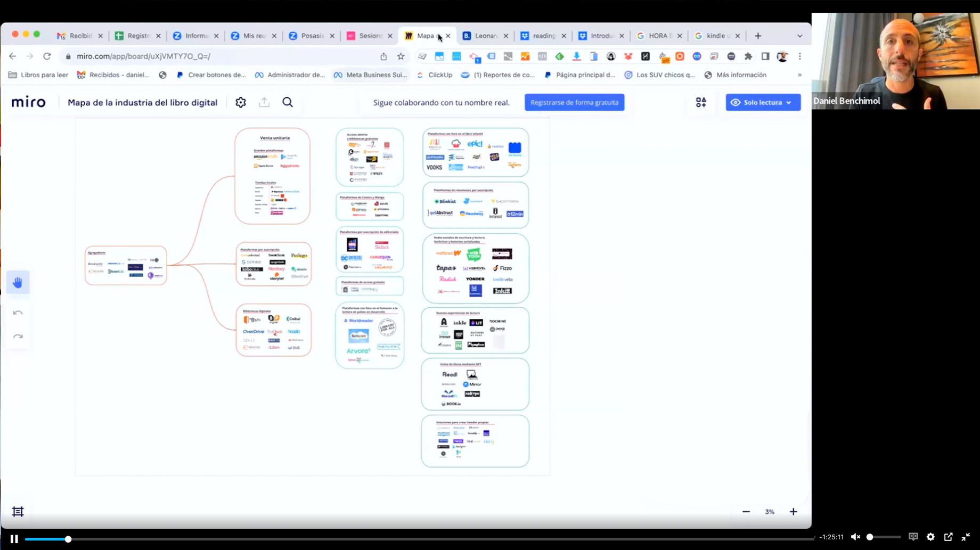Click the Bibliotecas digitales card

coord(274,330)
